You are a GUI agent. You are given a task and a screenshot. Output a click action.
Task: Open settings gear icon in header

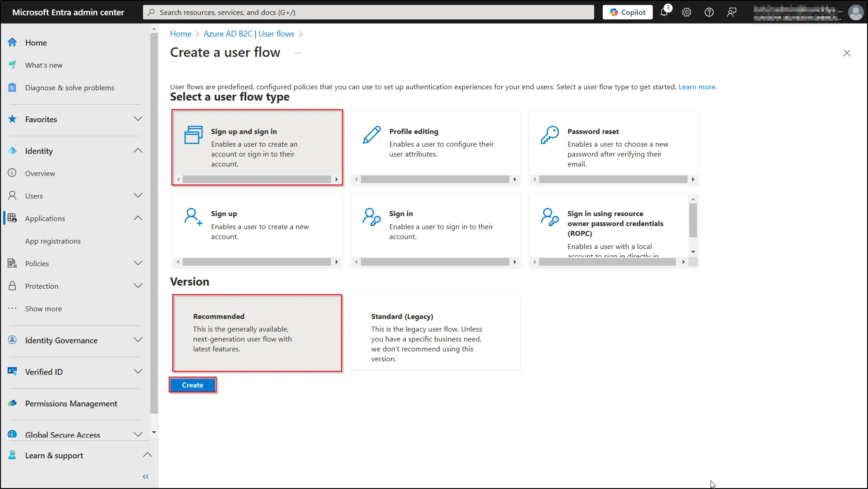point(687,12)
